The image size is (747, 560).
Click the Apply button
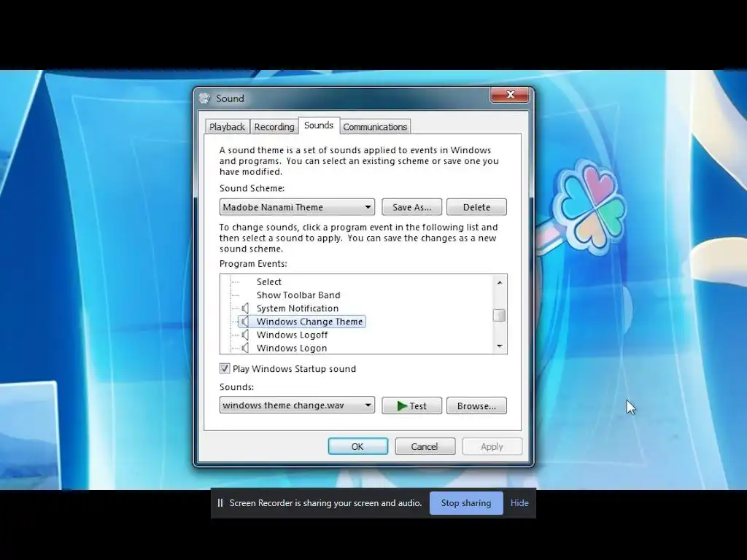pos(492,446)
